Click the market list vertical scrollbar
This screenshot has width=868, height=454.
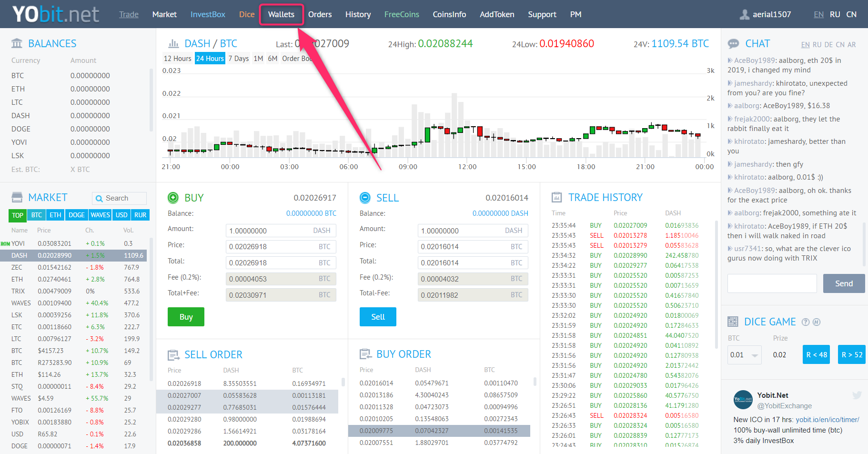(151, 310)
